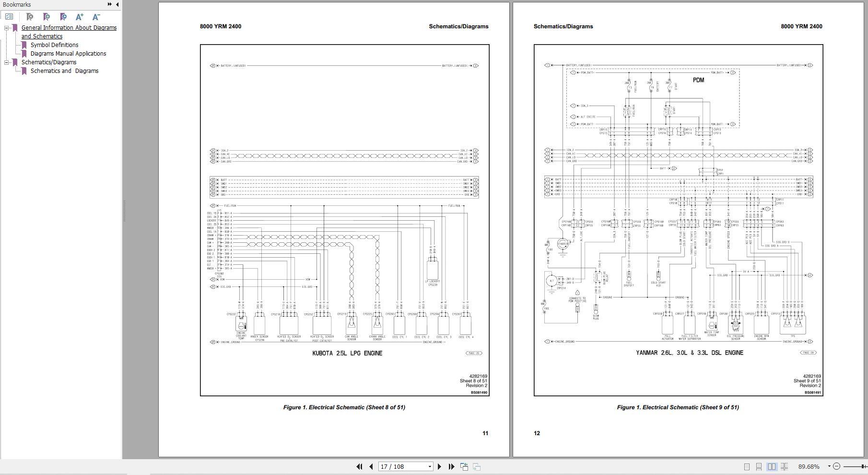Decrease bookmark font size with A-
This screenshot has height=475, width=868.
(96, 17)
